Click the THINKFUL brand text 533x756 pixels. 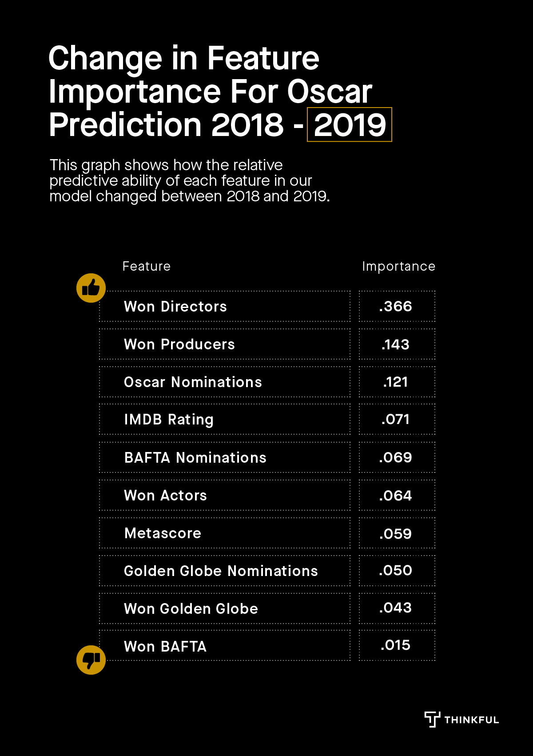coord(472,720)
